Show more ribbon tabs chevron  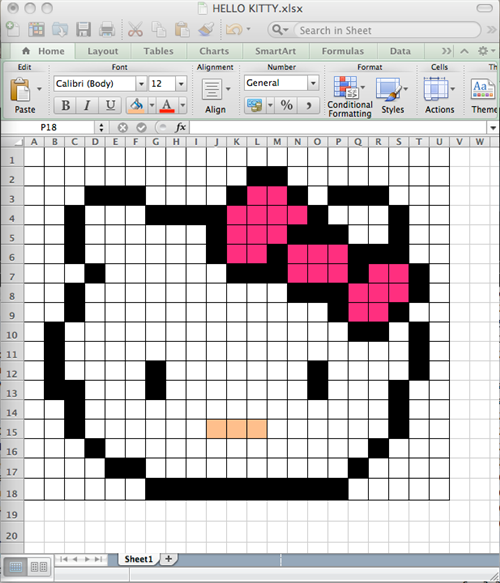click(x=446, y=51)
